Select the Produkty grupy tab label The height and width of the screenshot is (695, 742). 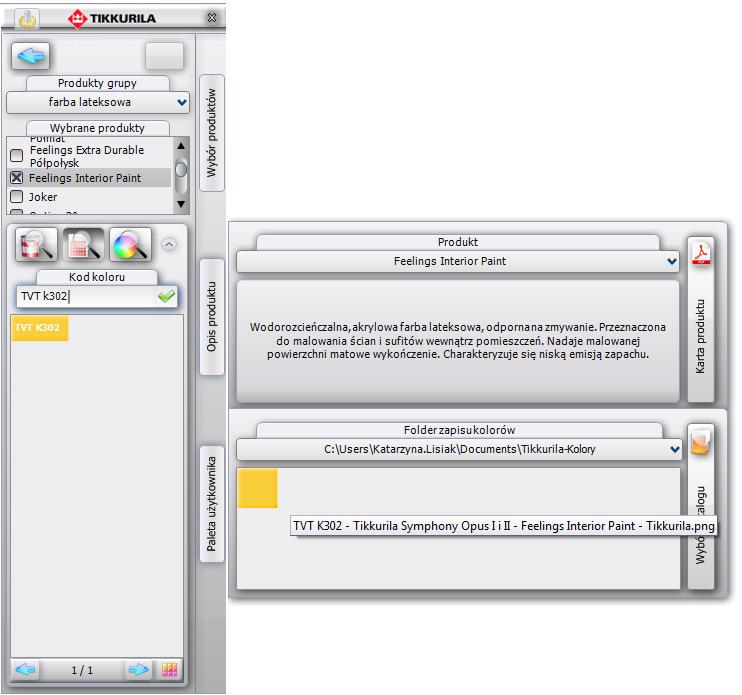[97, 83]
